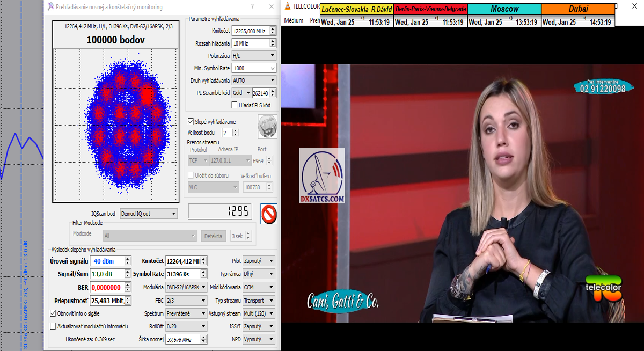The image size is (644, 351).
Task: Click the Kmitočet 12265,000 MHz input field
Action: tap(250, 31)
